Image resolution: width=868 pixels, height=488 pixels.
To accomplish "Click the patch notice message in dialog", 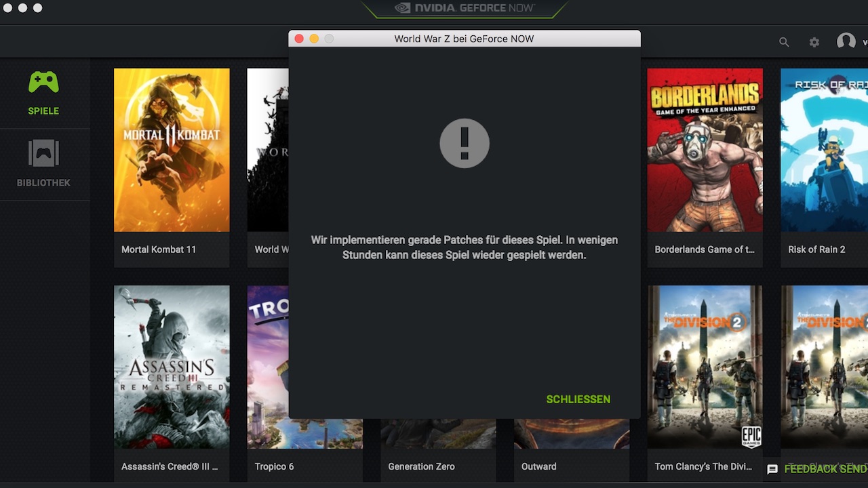I will click(x=465, y=247).
